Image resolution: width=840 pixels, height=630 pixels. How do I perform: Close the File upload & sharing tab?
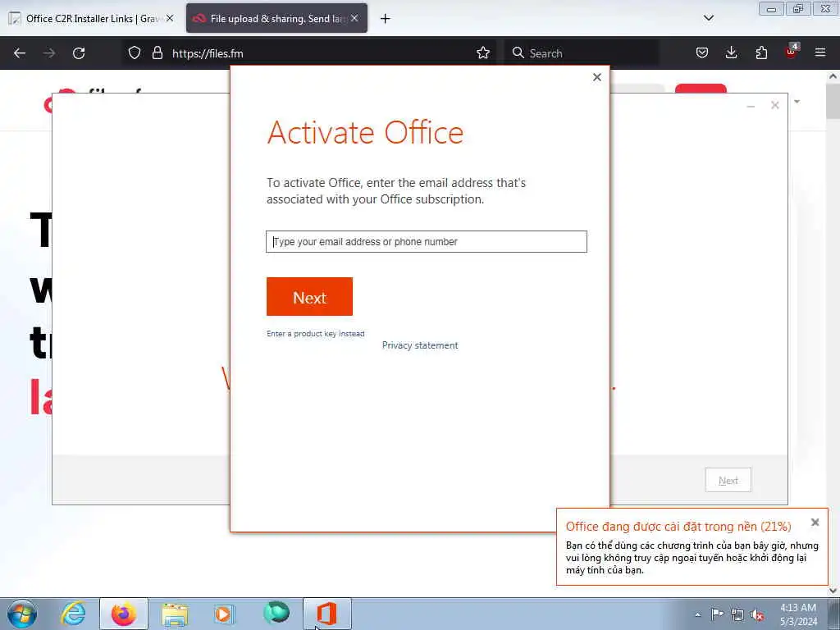point(354,18)
